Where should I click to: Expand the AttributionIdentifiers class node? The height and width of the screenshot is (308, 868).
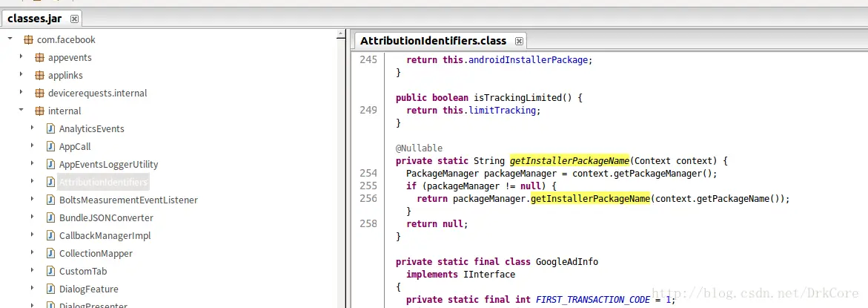[x=33, y=182]
